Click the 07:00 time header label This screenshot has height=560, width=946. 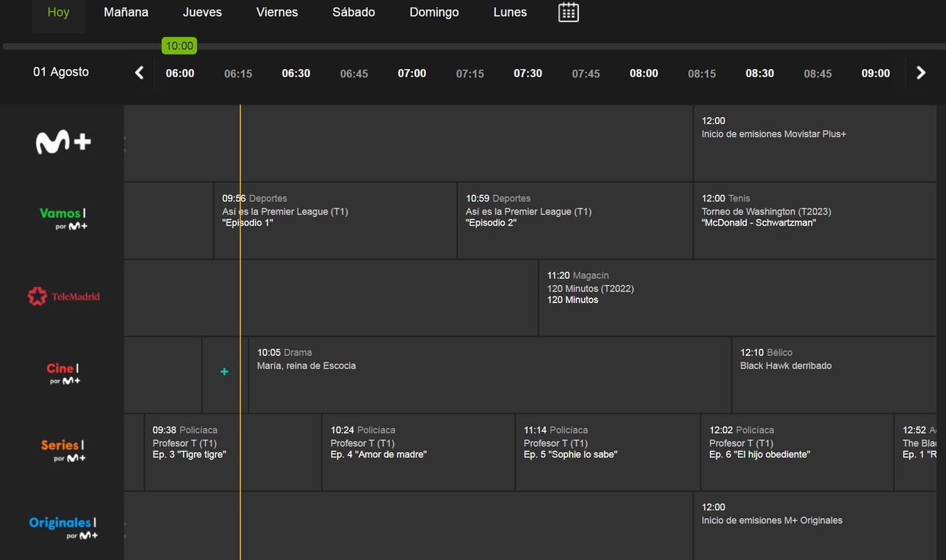(412, 73)
